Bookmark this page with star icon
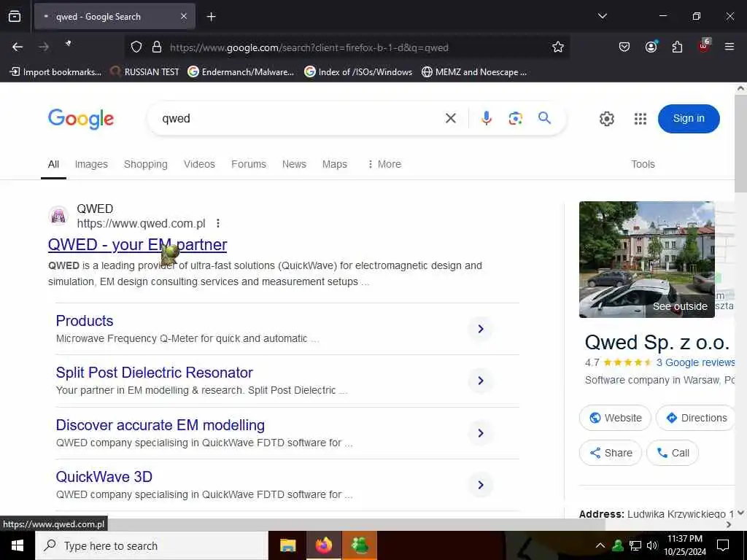Image resolution: width=747 pixels, height=560 pixels. [558, 47]
